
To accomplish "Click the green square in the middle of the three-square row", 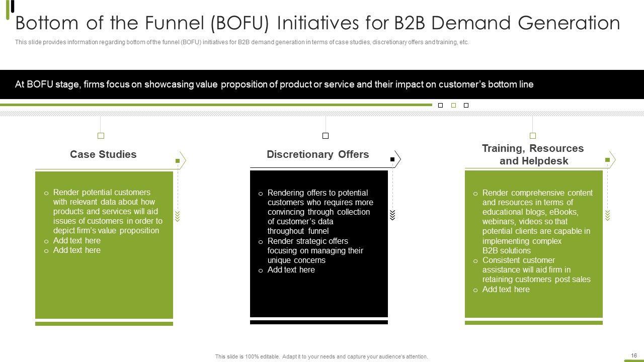I will pos(453,106).
